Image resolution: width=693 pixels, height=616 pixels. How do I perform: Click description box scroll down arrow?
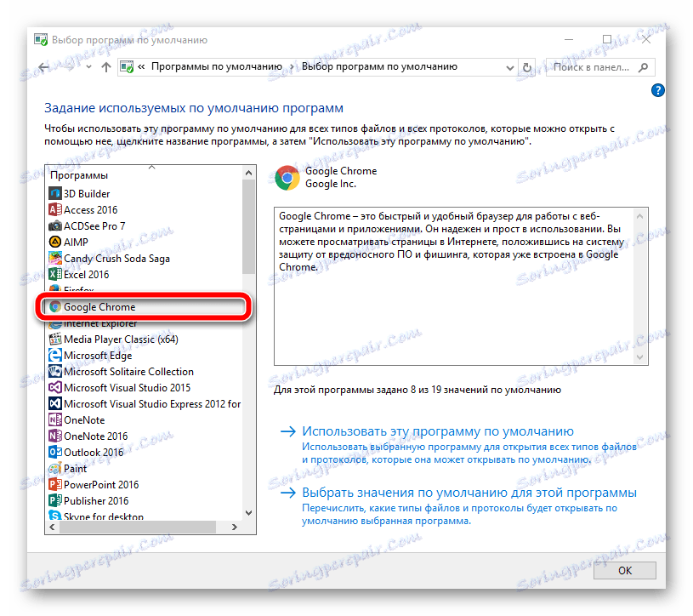[x=640, y=356]
